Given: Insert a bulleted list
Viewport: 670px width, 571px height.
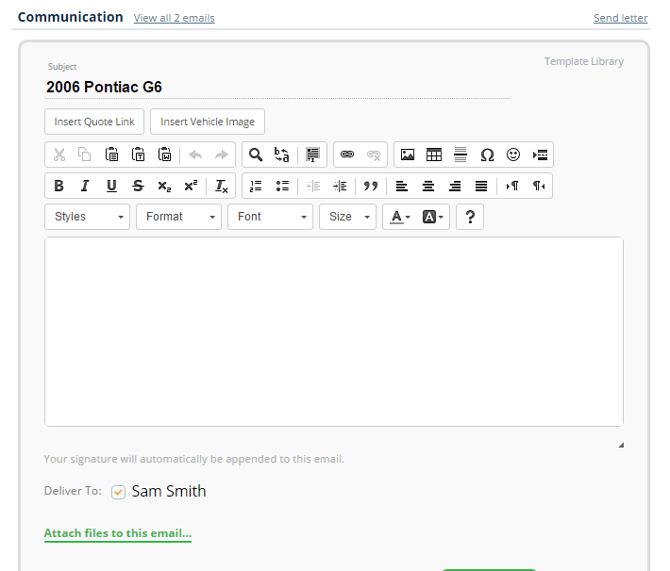Looking at the screenshot, I should (282, 186).
